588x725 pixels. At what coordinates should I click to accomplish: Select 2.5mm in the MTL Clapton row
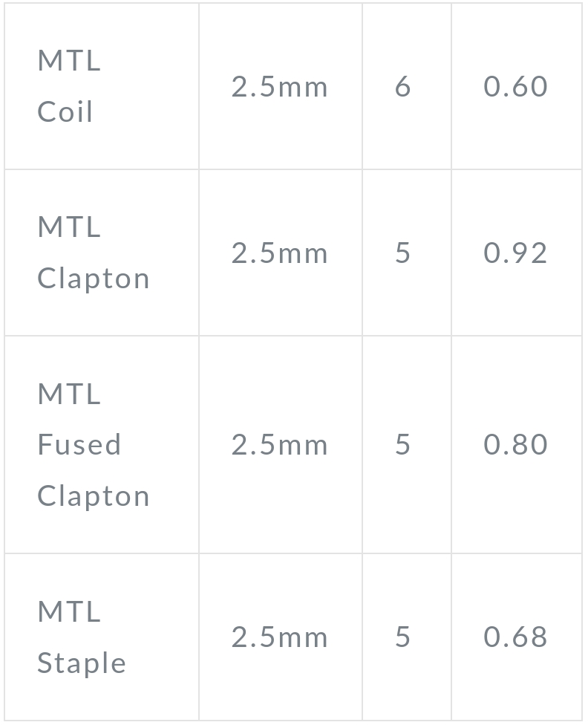[x=279, y=253]
